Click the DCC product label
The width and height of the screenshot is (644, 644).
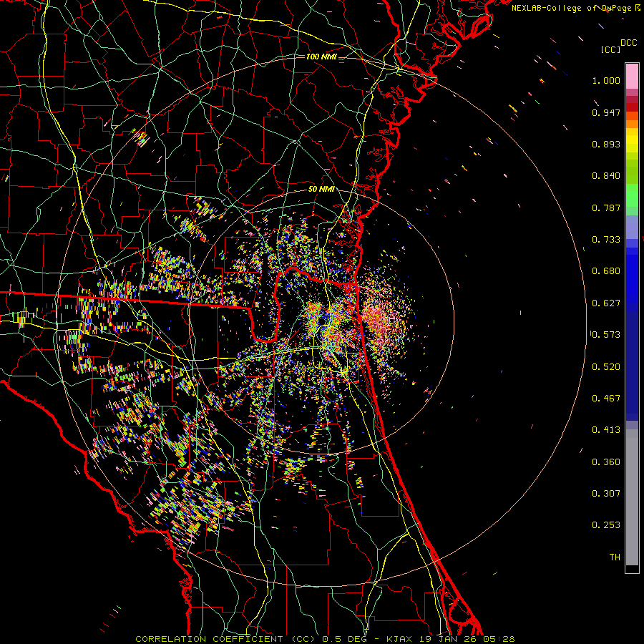(629, 43)
